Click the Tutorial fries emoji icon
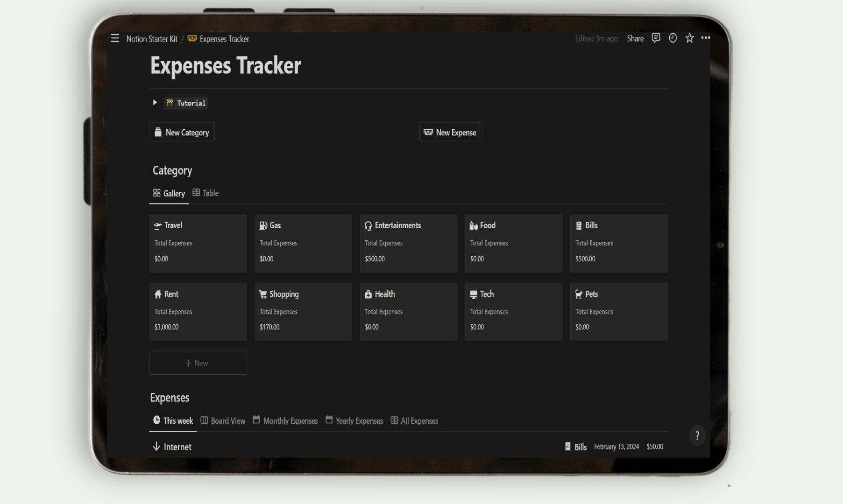This screenshot has height=504, width=843. click(170, 103)
